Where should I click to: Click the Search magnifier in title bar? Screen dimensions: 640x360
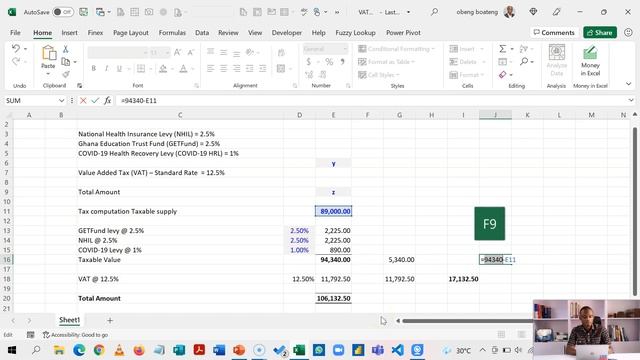pos(434,12)
